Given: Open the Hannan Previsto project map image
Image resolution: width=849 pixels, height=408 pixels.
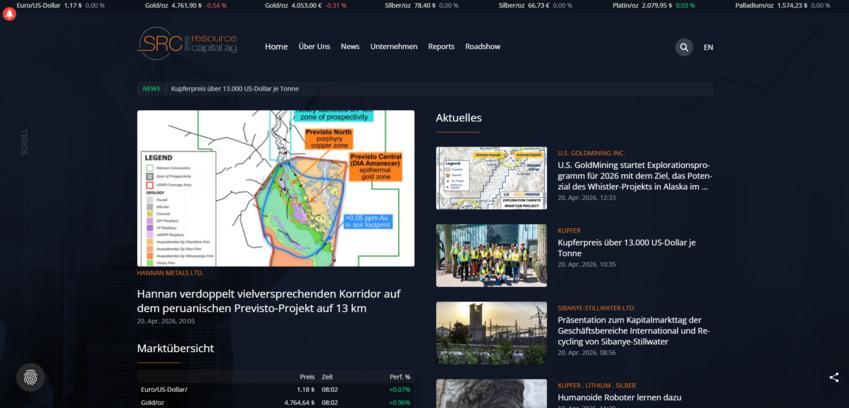Looking at the screenshot, I should (275, 188).
